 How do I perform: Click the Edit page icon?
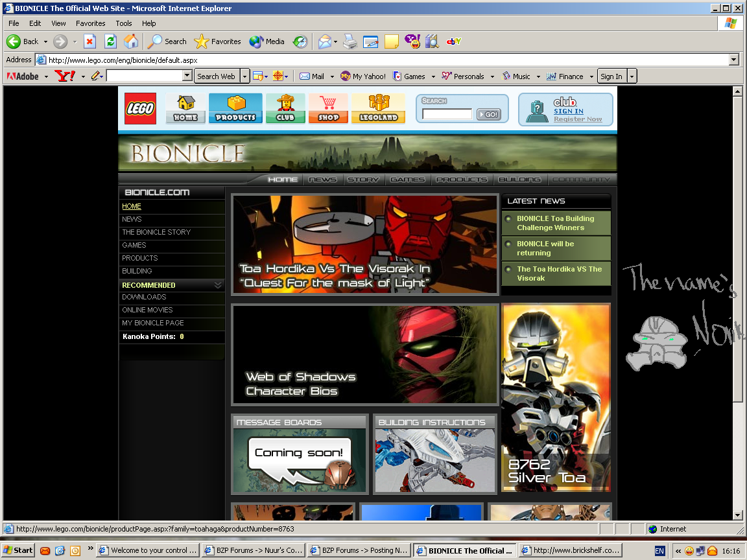pyautogui.click(x=371, y=41)
